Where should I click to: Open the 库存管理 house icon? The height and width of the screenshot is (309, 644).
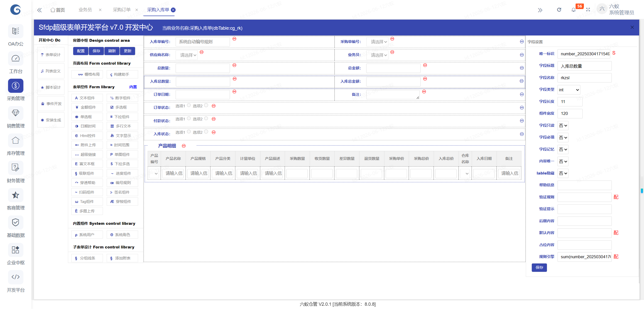(16, 140)
